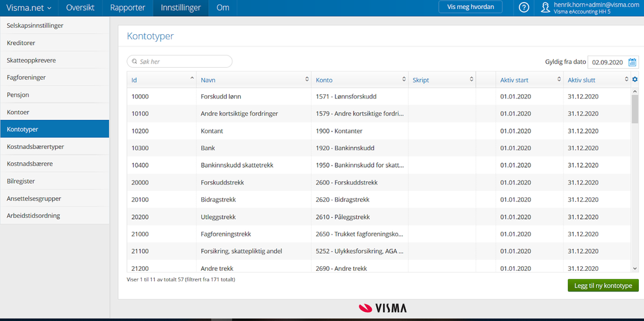Select the Utleggstrekk row

coord(379,217)
